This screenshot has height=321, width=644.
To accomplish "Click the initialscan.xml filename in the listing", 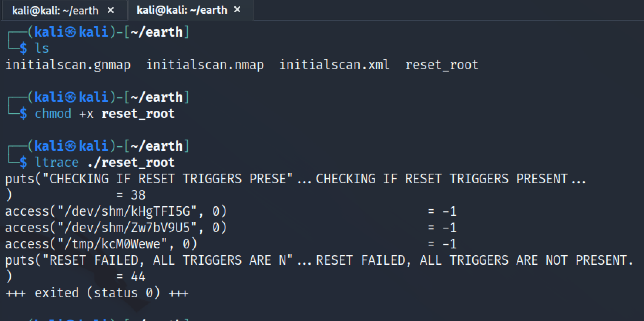I will pos(334,65).
